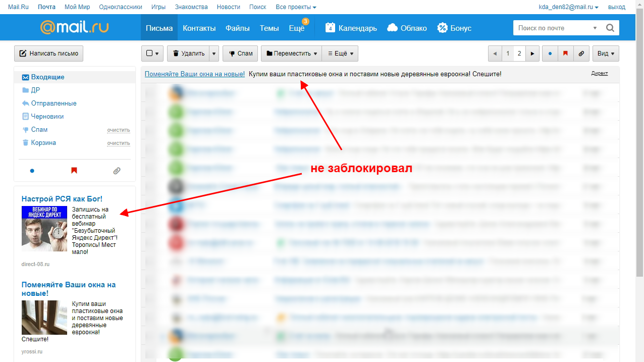644x362 pixels.
Task: Select page 1 of message list
Action: pos(508,54)
